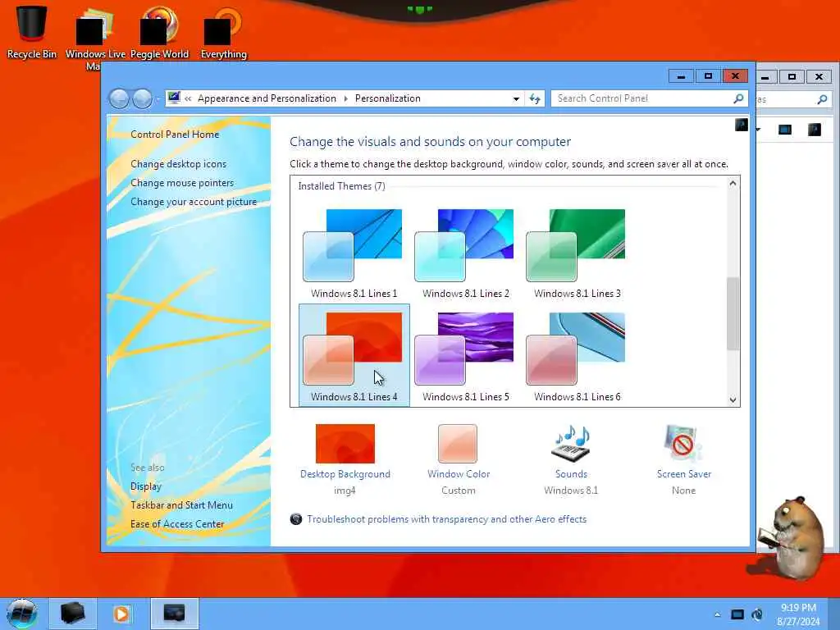Launch the media player taskbar icon
This screenshot has width=840, height=630.
(x=121, y=614)
